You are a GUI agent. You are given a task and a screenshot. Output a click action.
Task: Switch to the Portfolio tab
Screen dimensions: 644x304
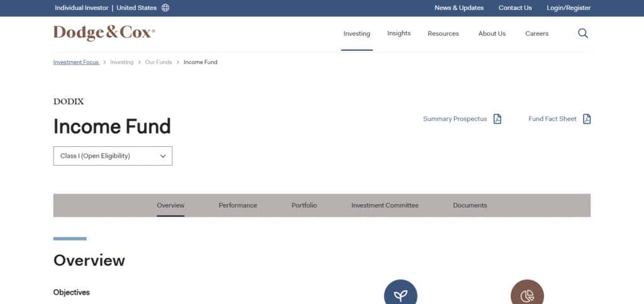tap(304, 205)
